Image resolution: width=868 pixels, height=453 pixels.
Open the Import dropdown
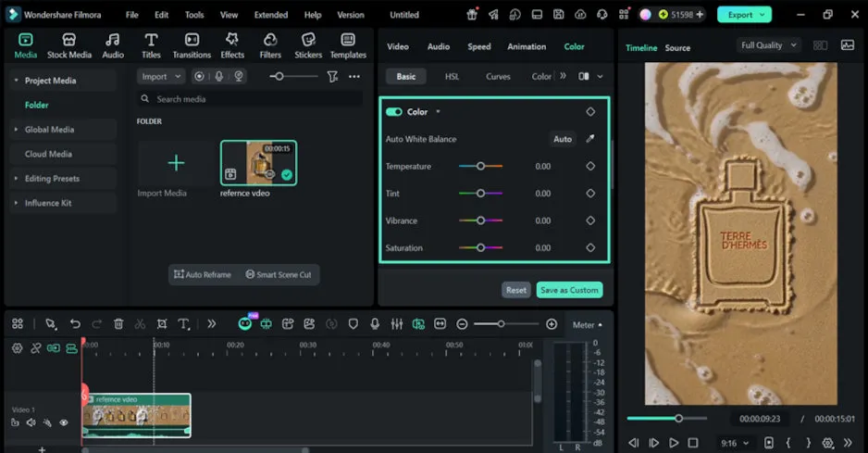tap(160, 77)
